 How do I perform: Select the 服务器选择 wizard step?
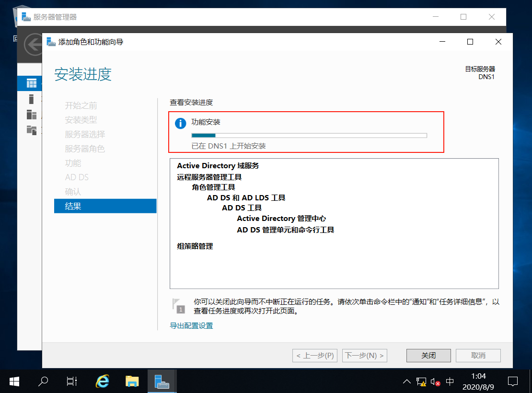[85, 134]
